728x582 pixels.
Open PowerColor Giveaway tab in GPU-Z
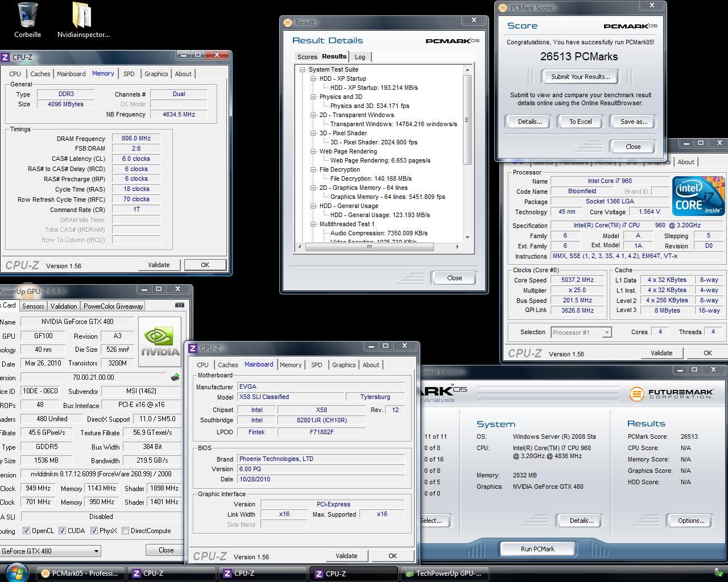coord(113,306)
